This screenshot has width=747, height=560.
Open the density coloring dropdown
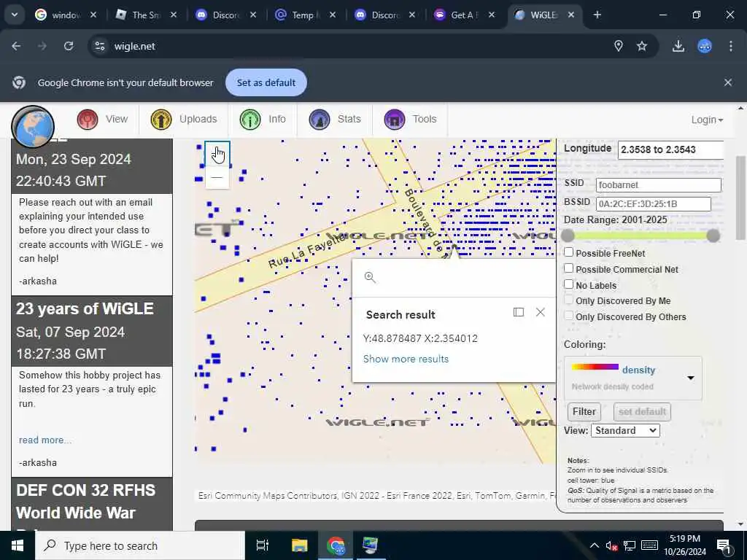(x=633, y=378)
